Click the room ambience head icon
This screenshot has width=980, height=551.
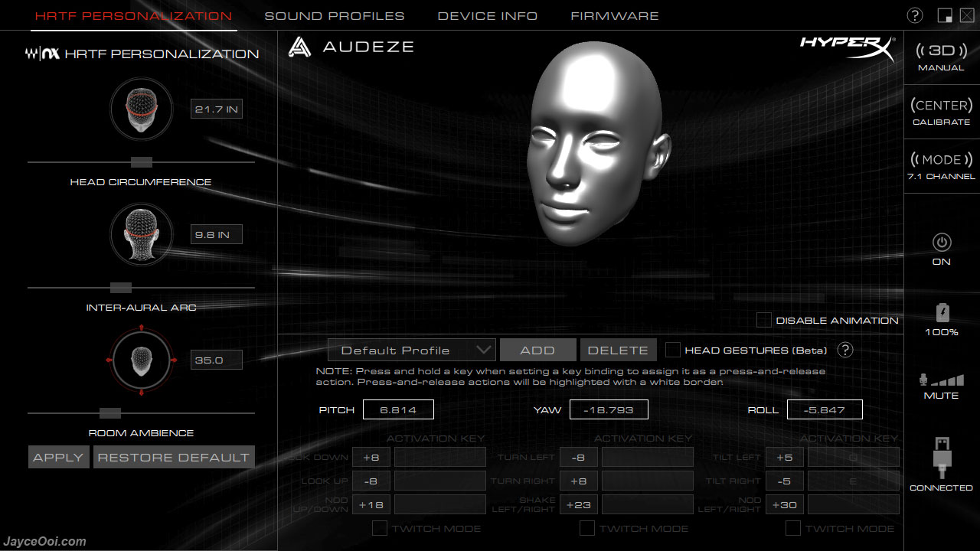tap(142, 359)
